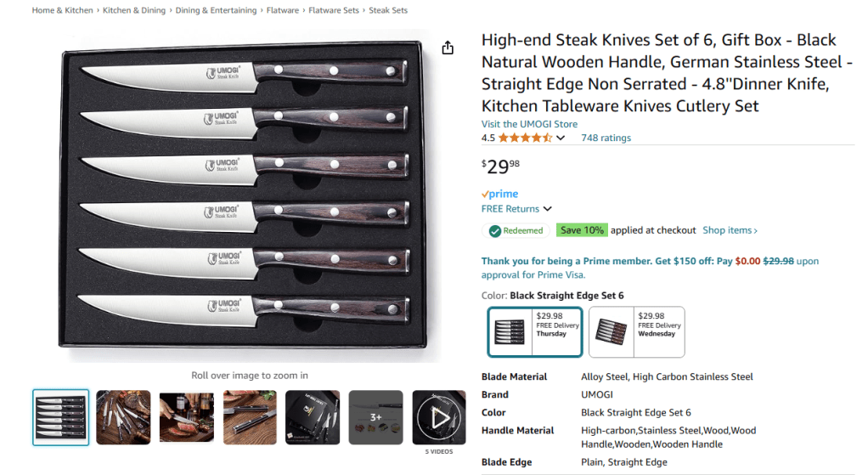868x475 pixels.
Task: Go to Home & Kitchen breadcrumb
Action: coord(62,11)
